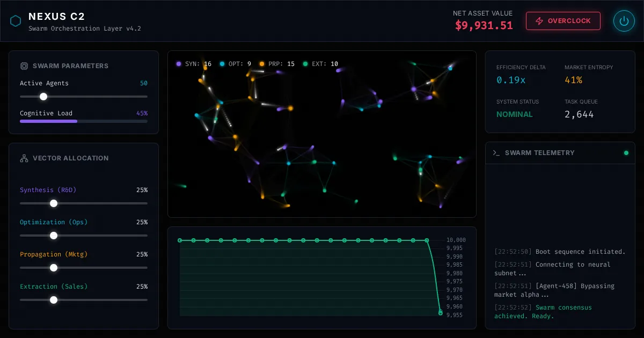
Task: Click the Nexus C2 hexagon logo
Action: (x=16, y=21)
